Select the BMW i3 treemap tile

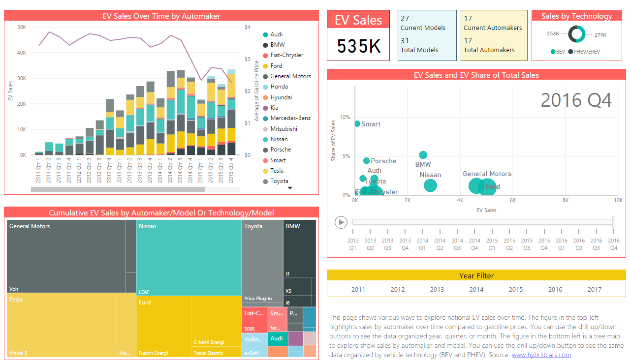click(x=300, y=249)
